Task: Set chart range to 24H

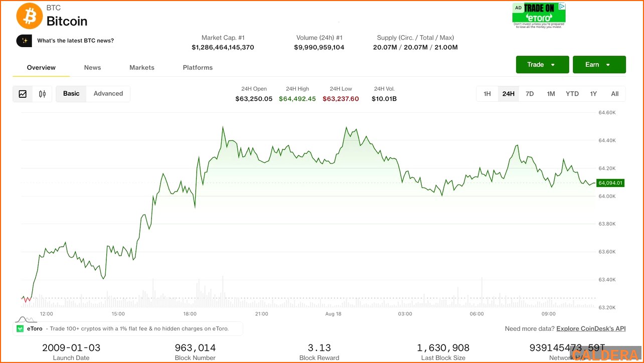Action: coord(509,94)
